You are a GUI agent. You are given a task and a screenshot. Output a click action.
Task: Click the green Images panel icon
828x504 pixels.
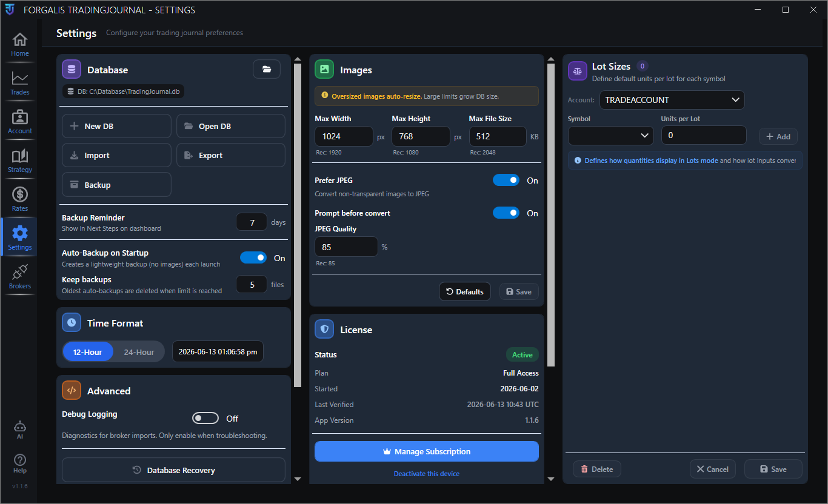point(324,70)
